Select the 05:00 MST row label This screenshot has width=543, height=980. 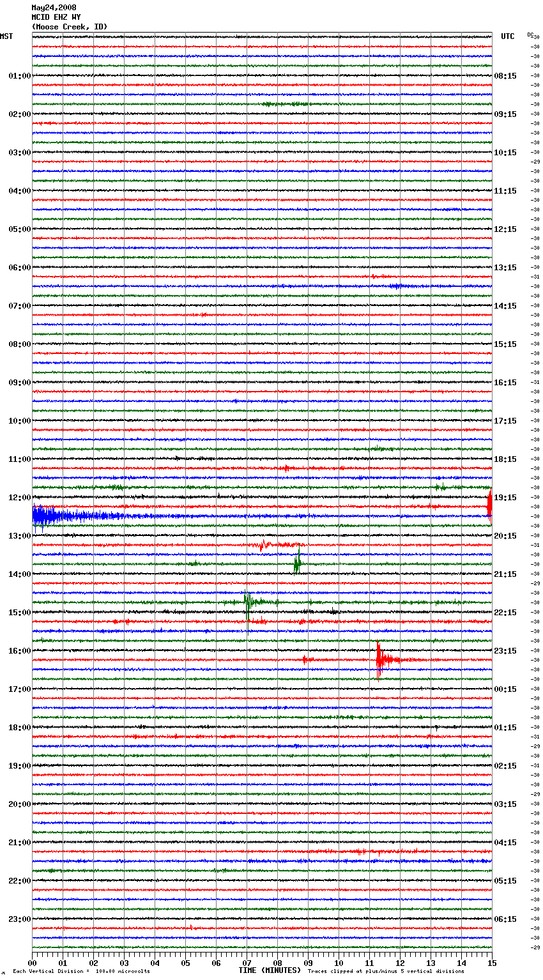coord(20,229)
